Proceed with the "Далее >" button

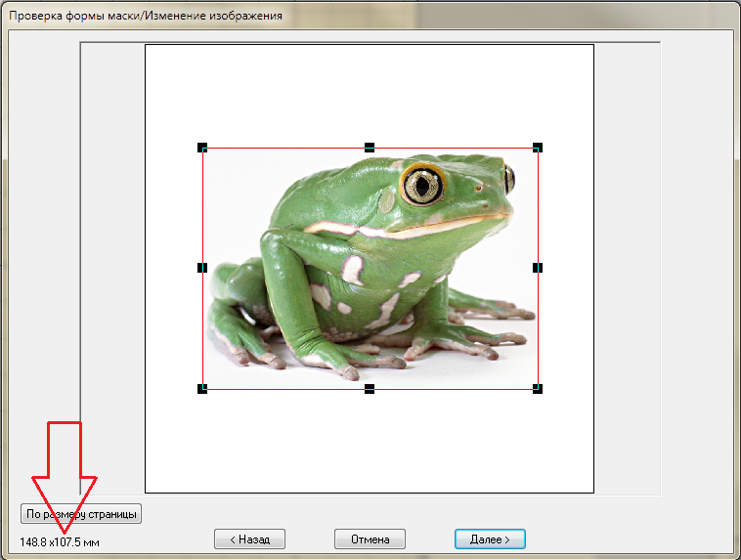click(x=490, y=538)
